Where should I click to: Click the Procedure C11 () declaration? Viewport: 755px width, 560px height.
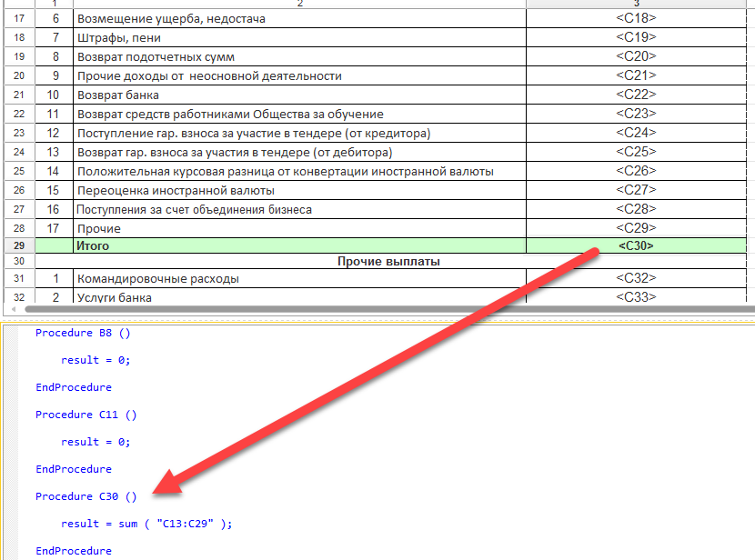click(x=86, y=415)
